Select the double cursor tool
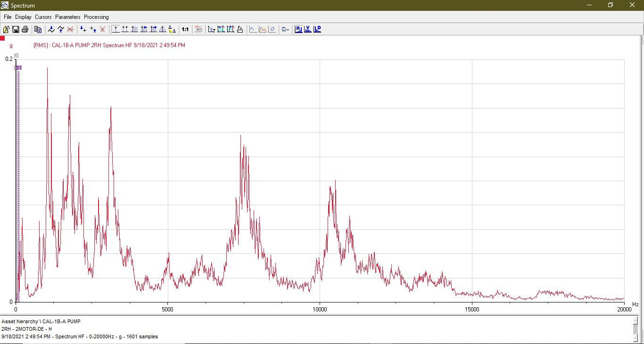This screenshot has width=644, height=344. pos(125,29)
